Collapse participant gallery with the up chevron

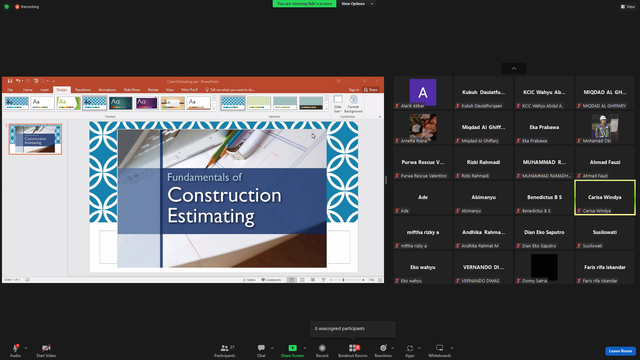click(514, 69)
